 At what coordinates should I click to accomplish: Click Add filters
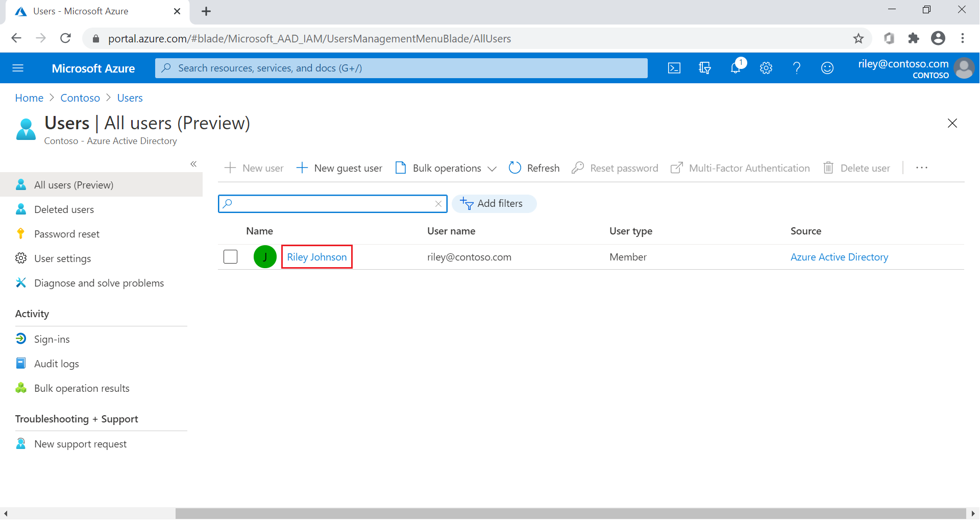pos(494,204)
